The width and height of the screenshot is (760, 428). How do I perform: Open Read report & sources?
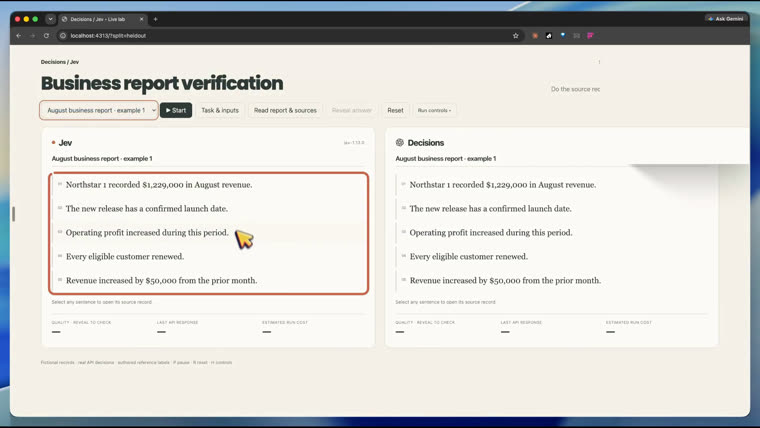(285, 110)
